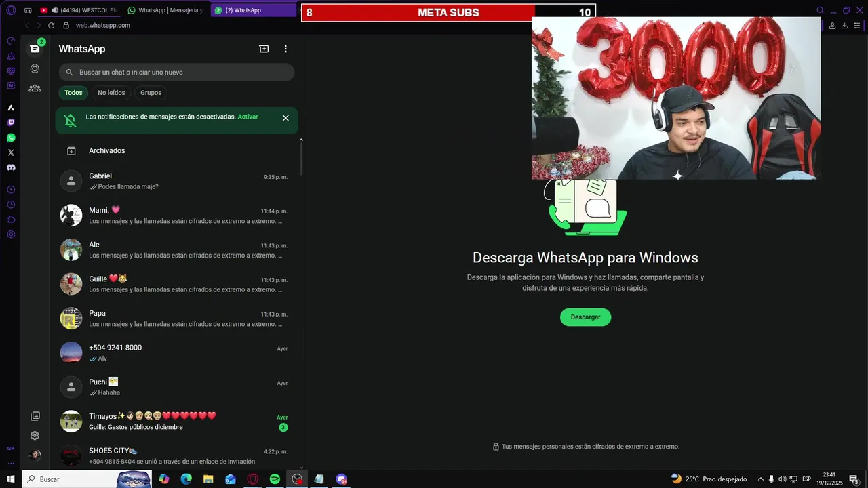
Task: Open the WhatsApp Communities icon
Action: (x=35, y=88)
